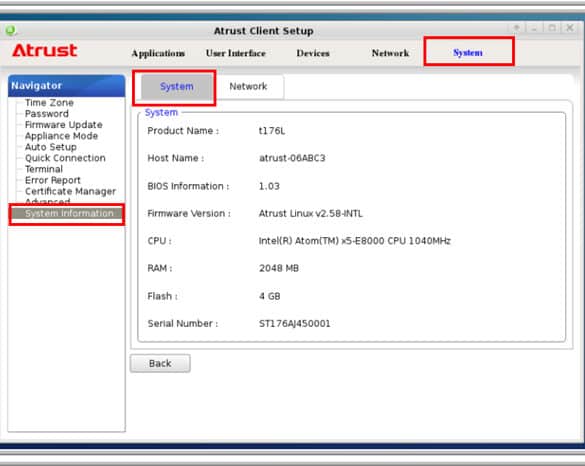Open Terminal in Navigator
585x466 pixels.
pyautogui.click(x=44, y=169)
